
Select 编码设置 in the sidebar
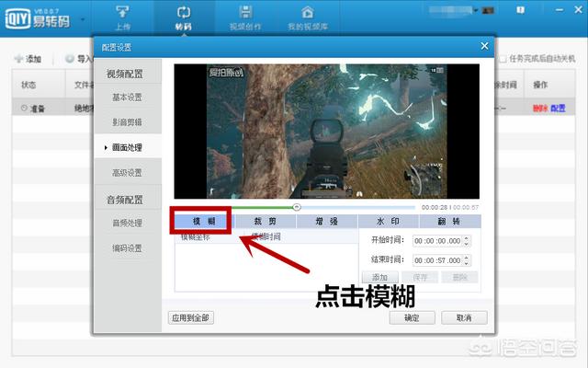128,248
